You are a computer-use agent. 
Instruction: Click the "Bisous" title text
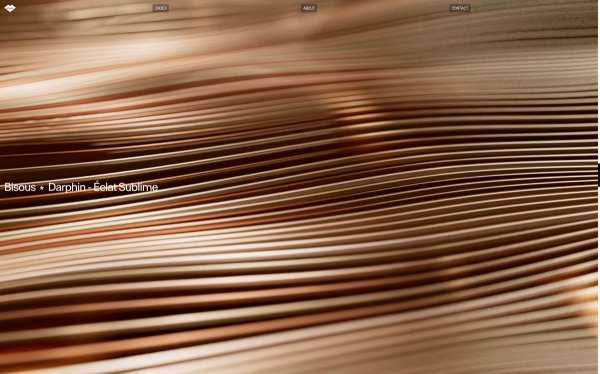20,187
